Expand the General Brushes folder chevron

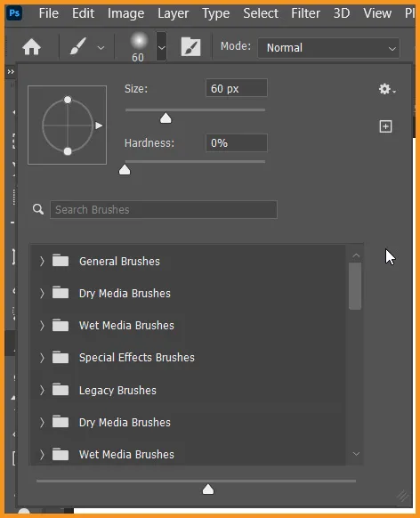click(42, 262)
